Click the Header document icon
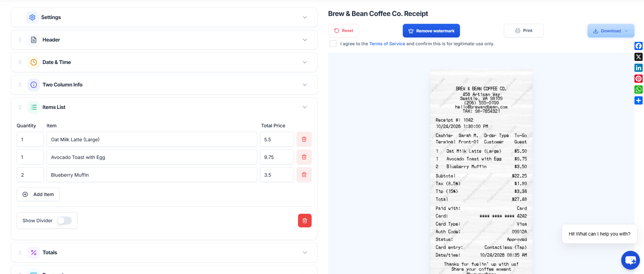Screen dimensions: 644x274 [34, 40]
